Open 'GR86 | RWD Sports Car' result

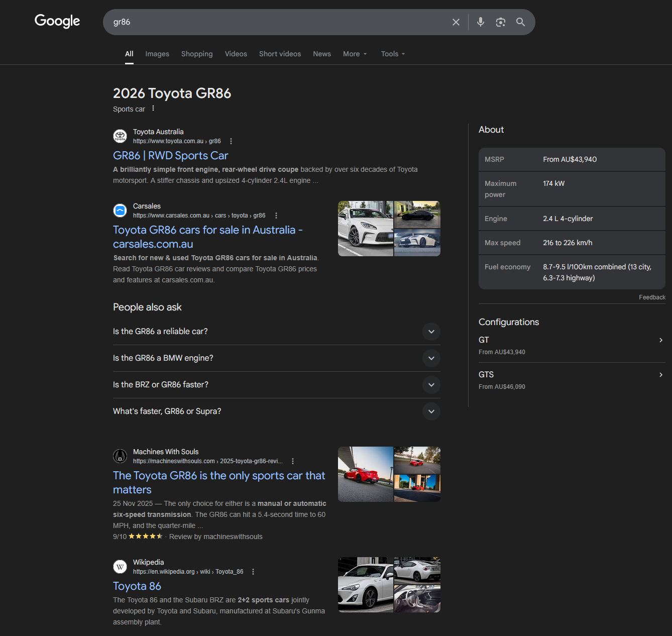tap(171, 156)
